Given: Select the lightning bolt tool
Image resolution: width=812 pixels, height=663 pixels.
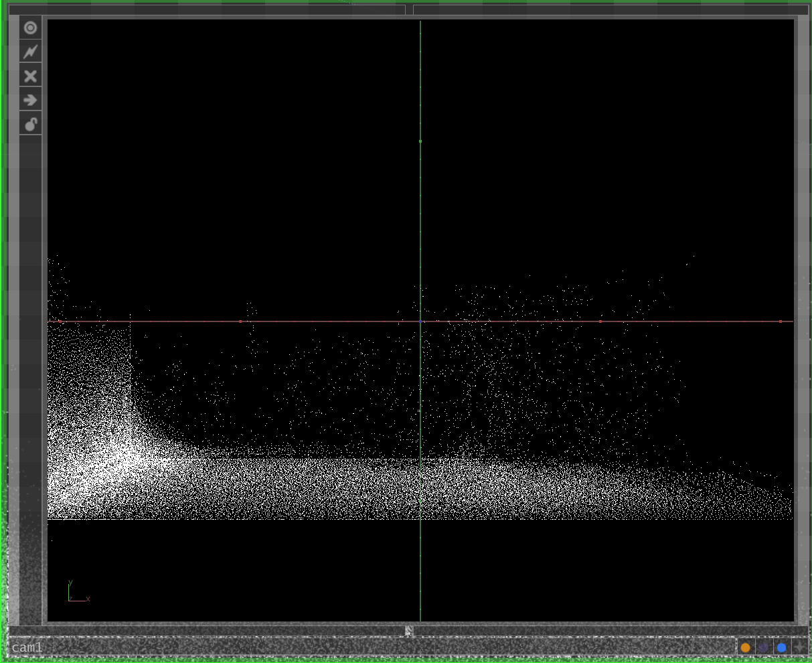Looking at the screenshot, I should tap(30, 51).
